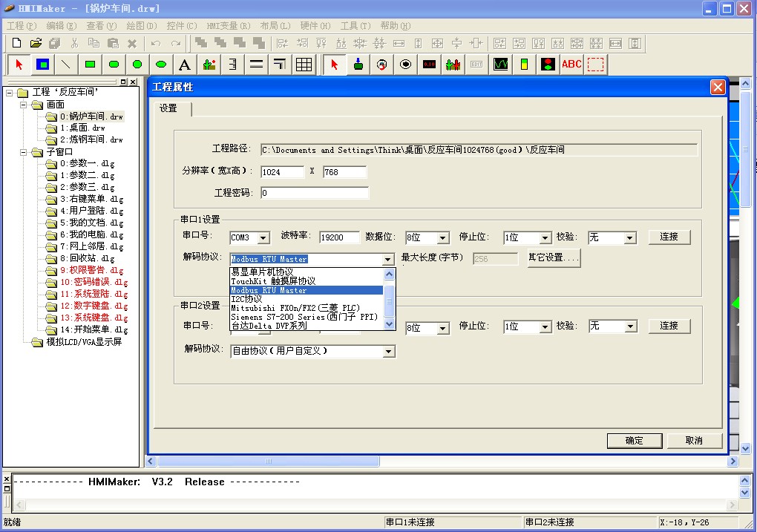
Task: Select the yellow-green Bar gauge control
Action: [x=524, y=65]
